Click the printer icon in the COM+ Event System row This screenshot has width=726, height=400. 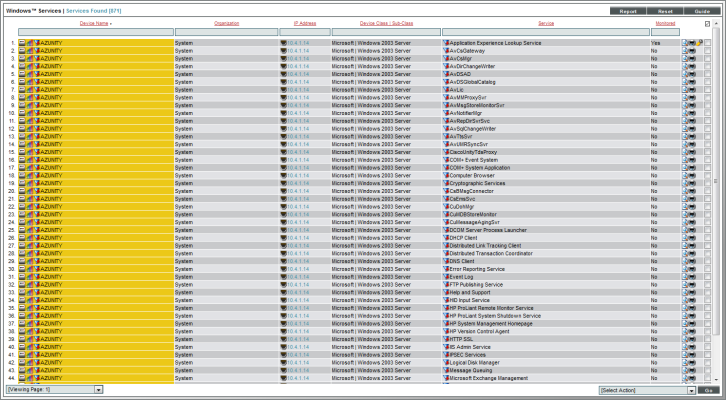pyautogui.click(x=692, y=160)
